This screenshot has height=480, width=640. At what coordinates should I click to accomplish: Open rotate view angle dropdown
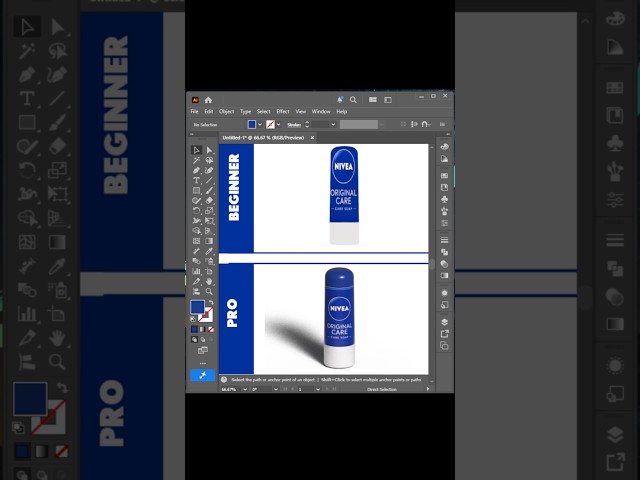pos(276,389)
